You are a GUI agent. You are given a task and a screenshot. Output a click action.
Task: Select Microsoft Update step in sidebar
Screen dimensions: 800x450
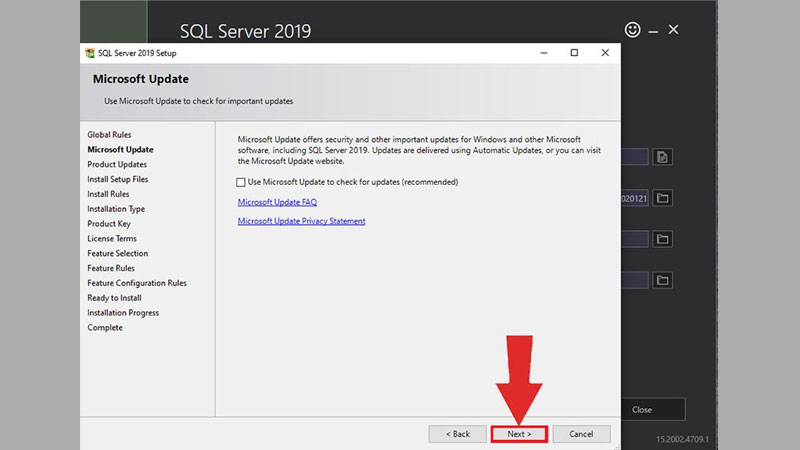pos(120,149)
